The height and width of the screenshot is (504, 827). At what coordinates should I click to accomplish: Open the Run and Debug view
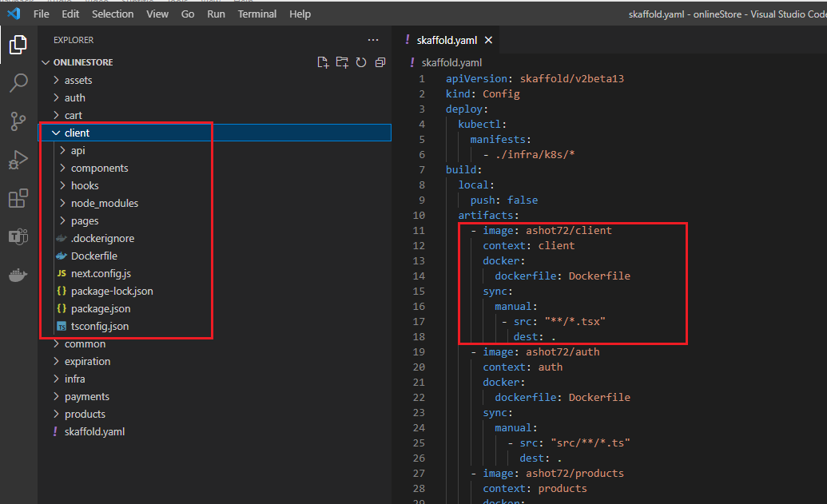[x=18, y=160]
